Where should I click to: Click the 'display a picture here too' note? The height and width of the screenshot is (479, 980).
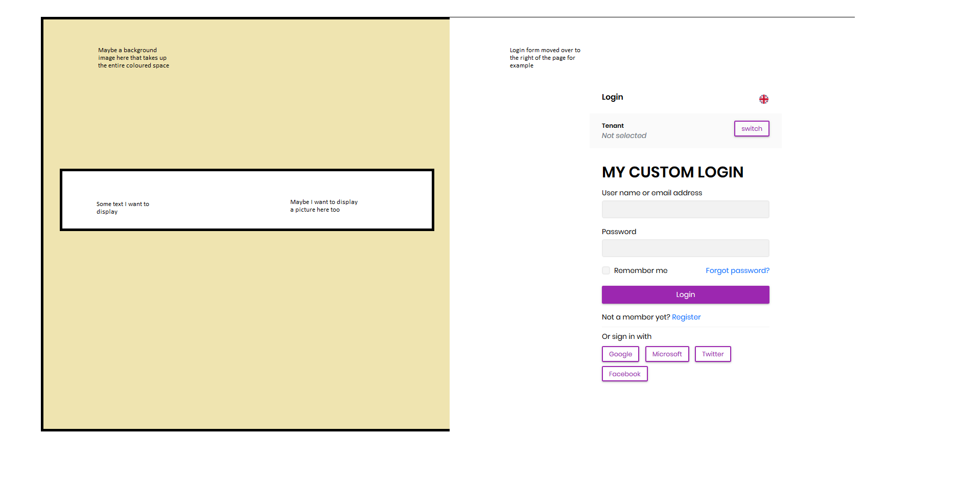323,206
